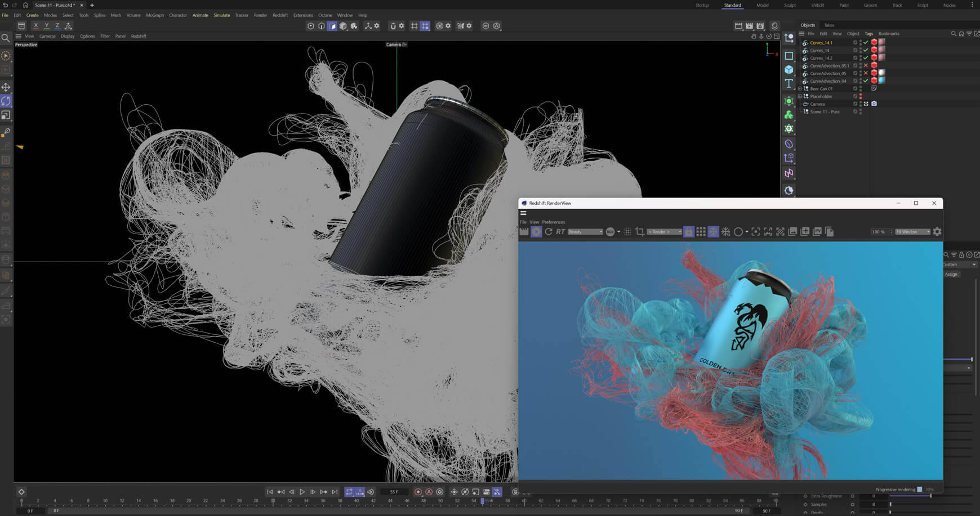The height and width of the screenshot is (516, 980).
Task: Click the Null object icon in palette
Action: click(789, 39)
